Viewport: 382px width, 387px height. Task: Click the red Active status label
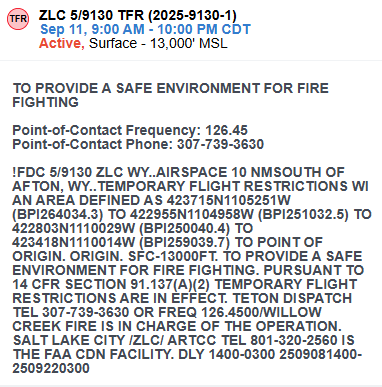[61, 43]
